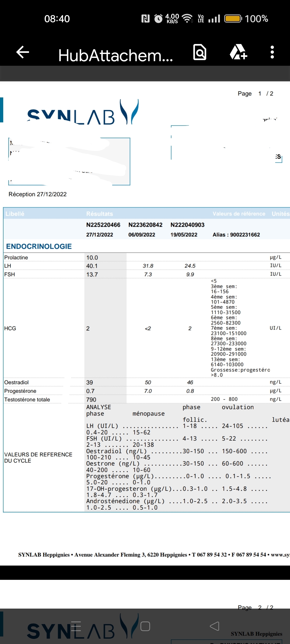Tap the Progestérone row label

20,391
